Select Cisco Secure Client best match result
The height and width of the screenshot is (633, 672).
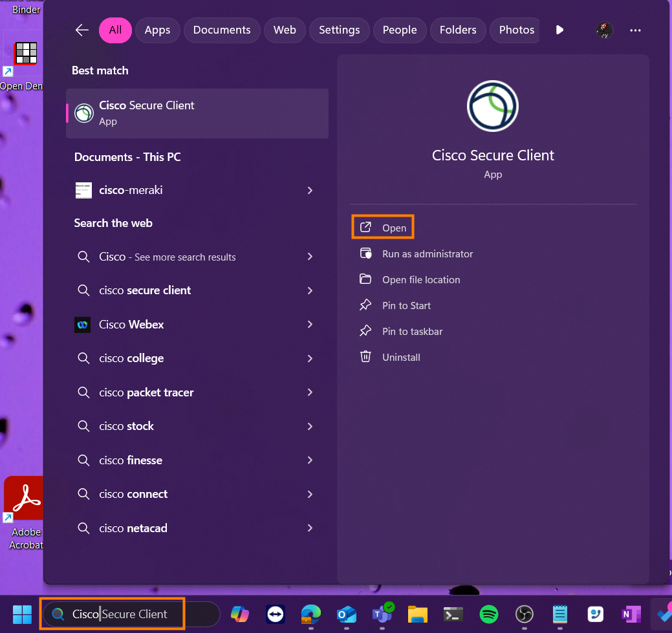pyautogui.click(x=197, y=113)
